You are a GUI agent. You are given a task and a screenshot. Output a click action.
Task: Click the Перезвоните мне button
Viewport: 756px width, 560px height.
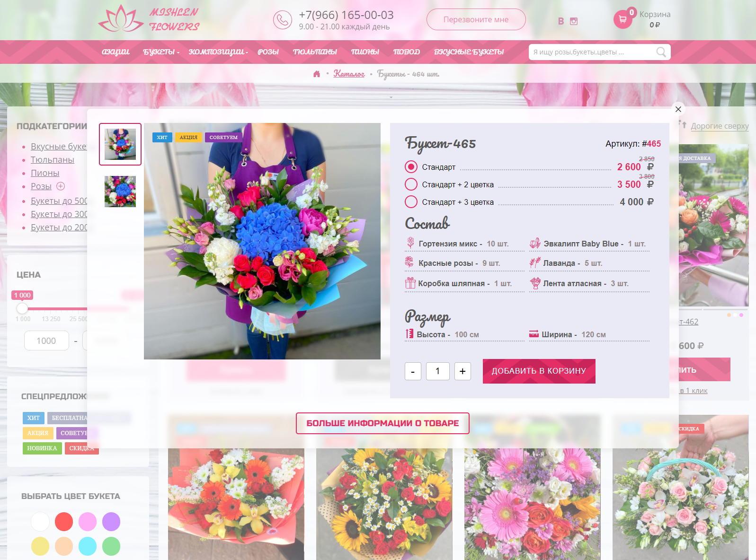click(x=476, y=19)
